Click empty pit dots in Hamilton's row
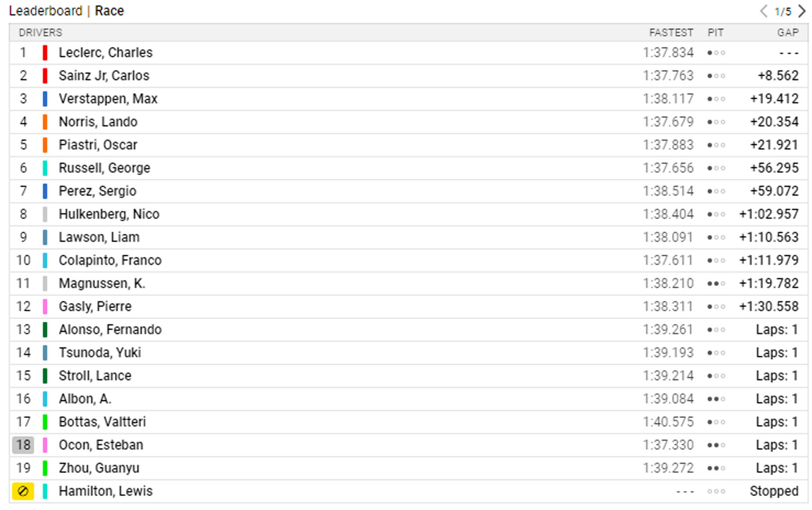812x510 pixels. 716,491
